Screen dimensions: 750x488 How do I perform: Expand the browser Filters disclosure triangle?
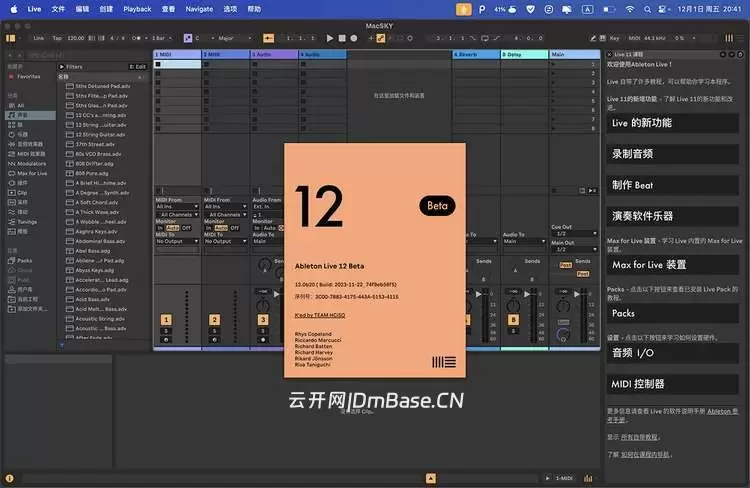click(62, 67)
